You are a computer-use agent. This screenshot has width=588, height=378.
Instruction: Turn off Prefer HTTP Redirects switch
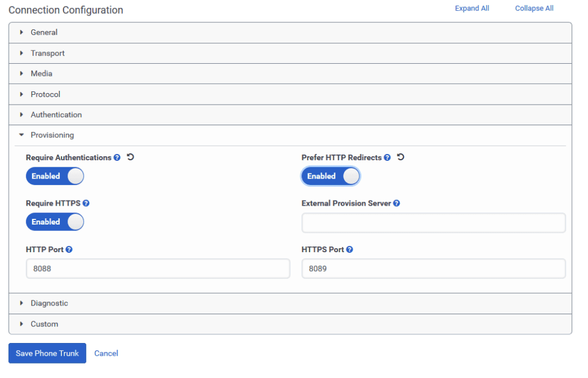[x=331, y=176]
